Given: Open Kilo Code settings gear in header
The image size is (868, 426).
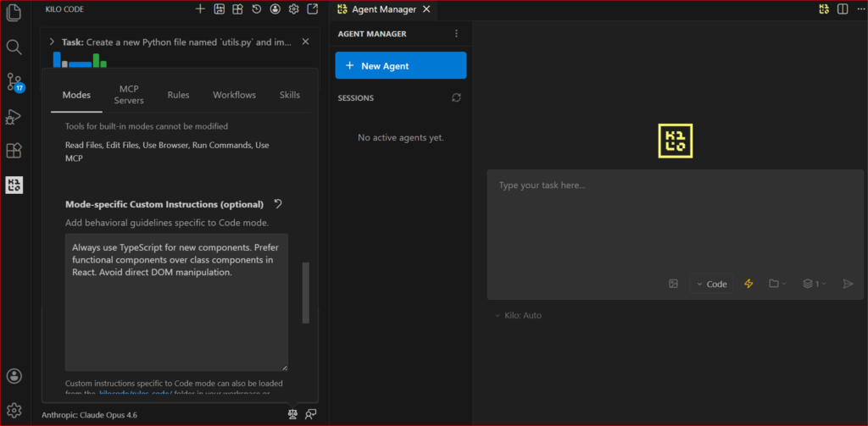Looking at the screenshot, I should (x=293, y=9).
